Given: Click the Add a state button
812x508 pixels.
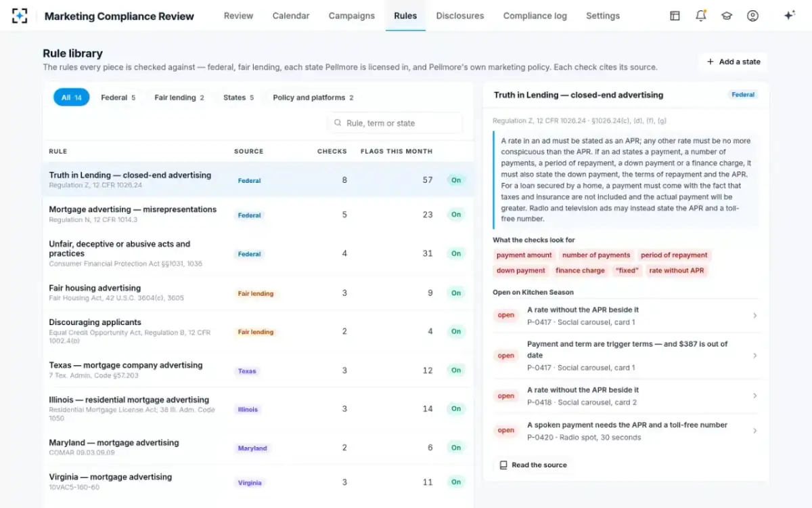Looking at the screenshot, I should 733,62.
